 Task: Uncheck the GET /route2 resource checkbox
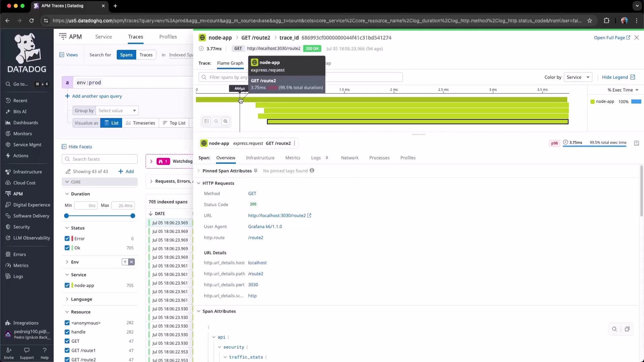coord(67,360)
